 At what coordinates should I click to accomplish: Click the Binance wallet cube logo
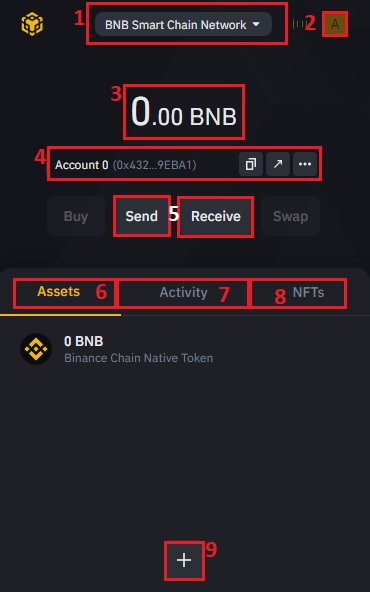32,24
